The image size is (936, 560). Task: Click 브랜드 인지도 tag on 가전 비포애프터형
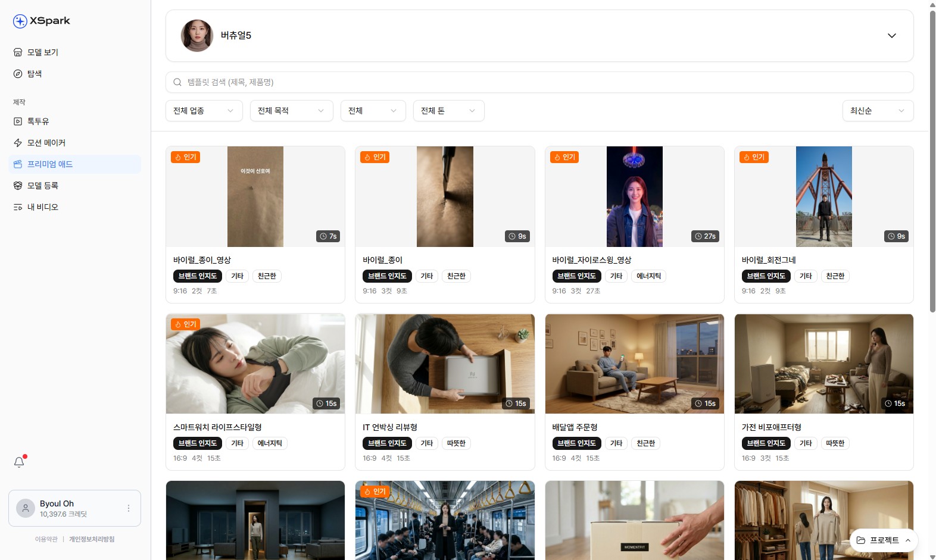click(x=766, y=443)
